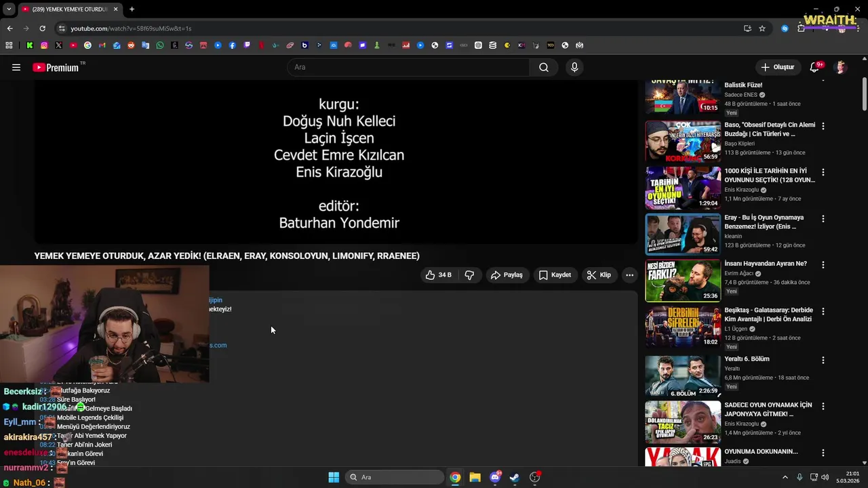Click the Windows taskbar search box

(x=395, y=477)
